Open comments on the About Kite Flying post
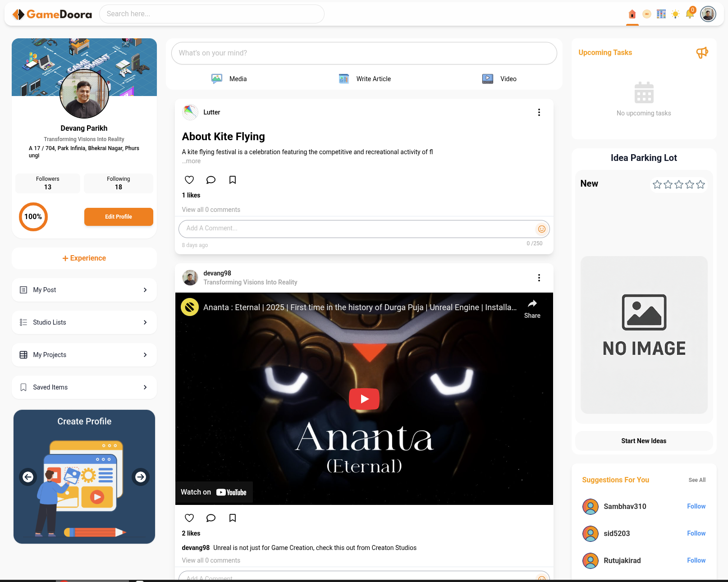728x582 pixels. tap(211, 180)
